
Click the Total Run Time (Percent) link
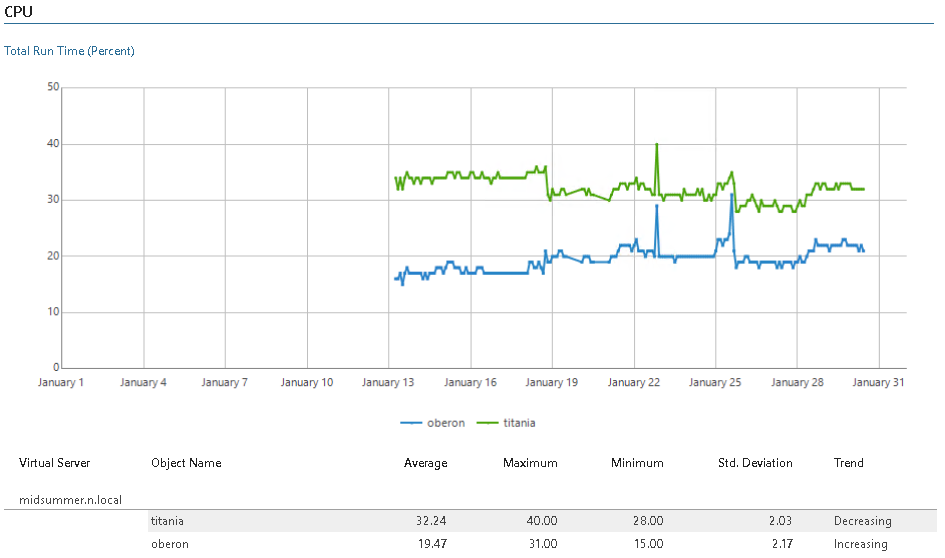pos(69,51)
